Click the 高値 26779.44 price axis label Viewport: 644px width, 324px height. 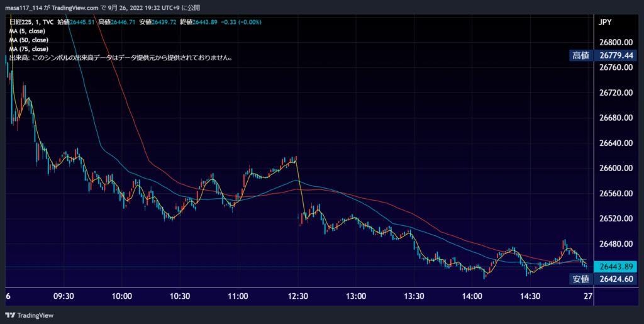(x=603, y=55)
